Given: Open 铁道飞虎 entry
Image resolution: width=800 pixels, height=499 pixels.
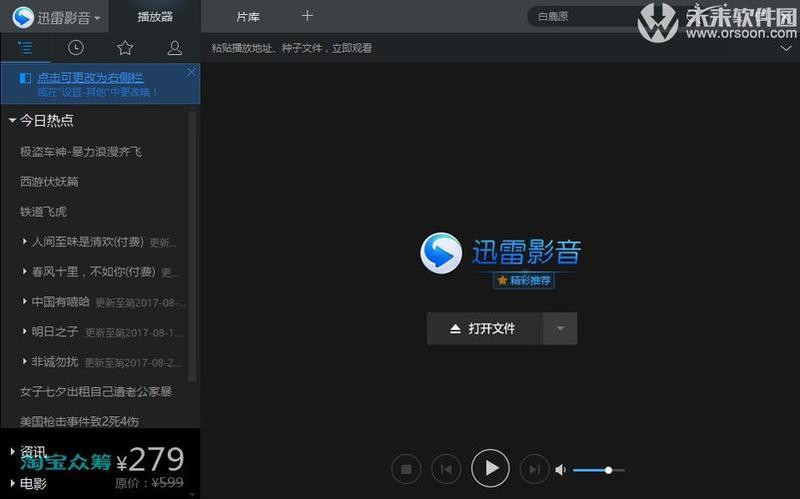Looking at the screenshot, I should [x=43, y=212].
